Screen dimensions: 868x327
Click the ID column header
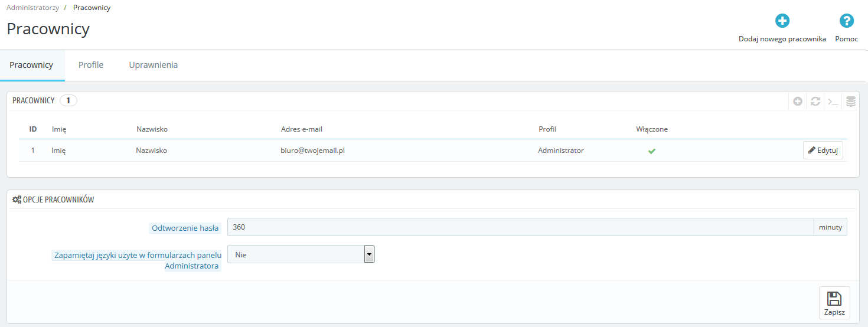33,129
